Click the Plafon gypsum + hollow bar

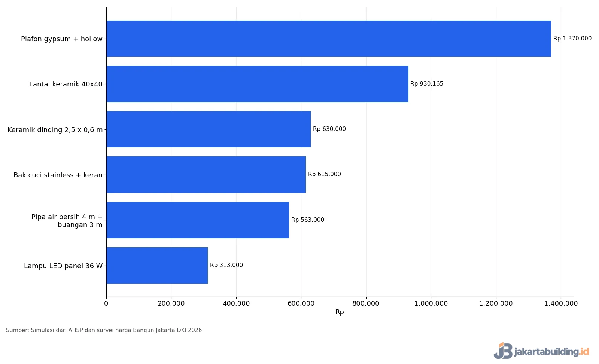329,39
